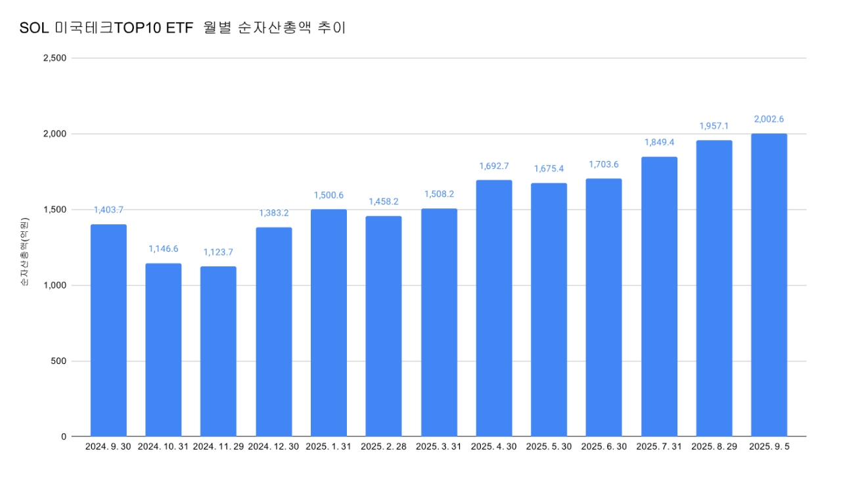
Task: Click the data label 1,703.6
Action: pyautogui.click(x=604, y=164)
